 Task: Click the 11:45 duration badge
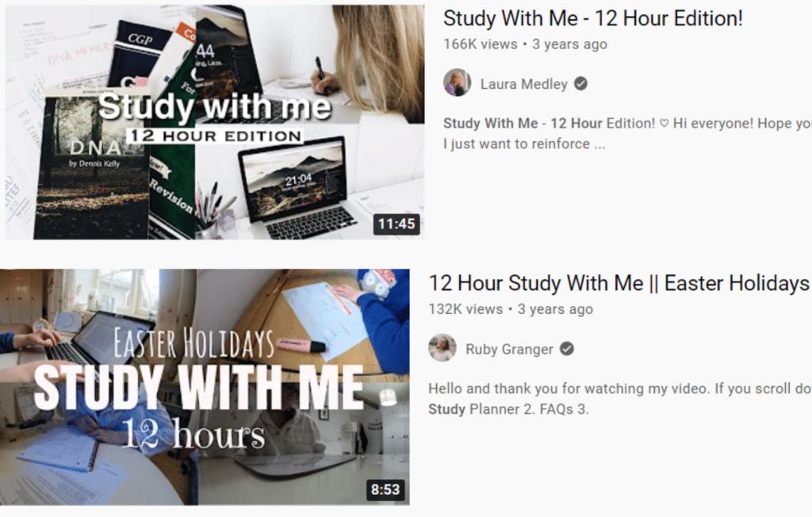tap(396, 224)
